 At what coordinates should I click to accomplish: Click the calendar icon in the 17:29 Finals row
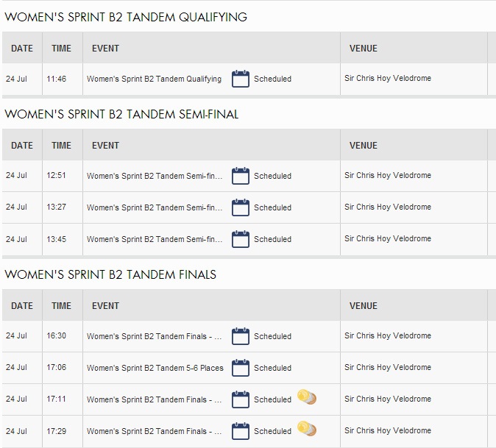[241, 431]
